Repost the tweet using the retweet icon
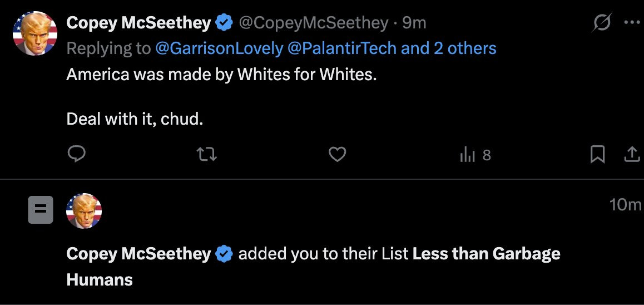The width and height of the screenshot is (644, 305). pos(207,154)
